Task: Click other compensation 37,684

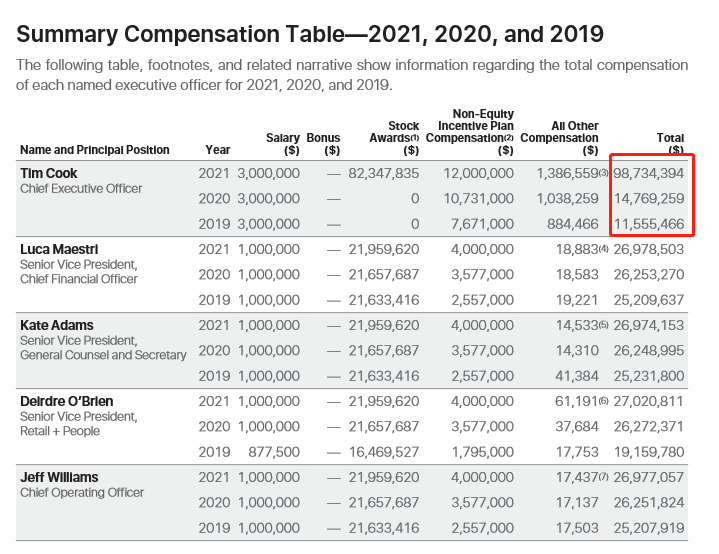Action: [577, 427]
